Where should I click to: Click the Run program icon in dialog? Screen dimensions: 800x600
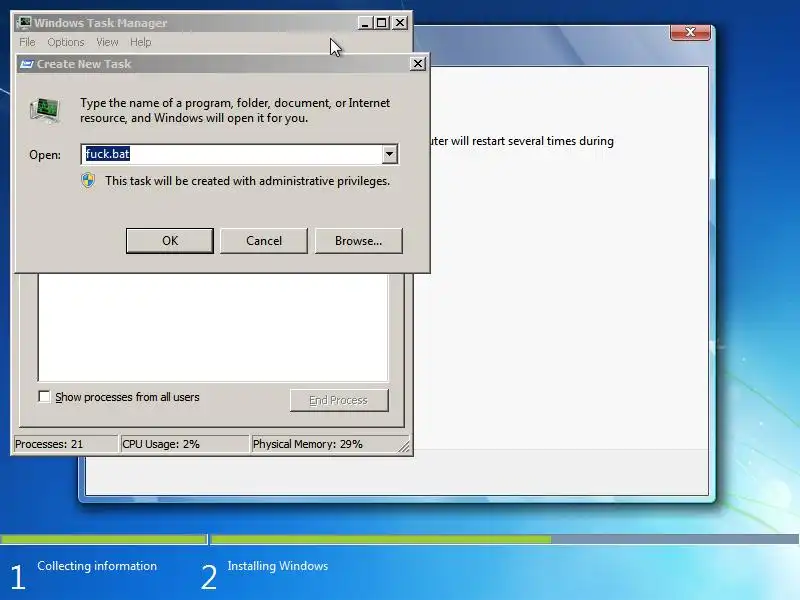coord(45,110)
